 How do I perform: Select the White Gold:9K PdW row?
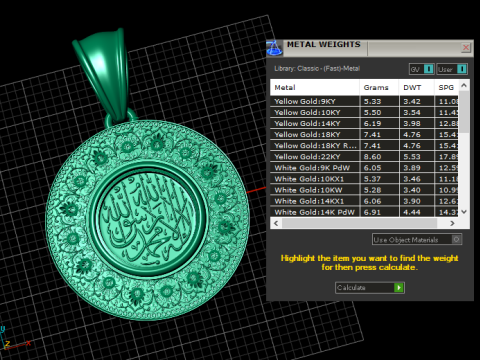coord(364,168)
